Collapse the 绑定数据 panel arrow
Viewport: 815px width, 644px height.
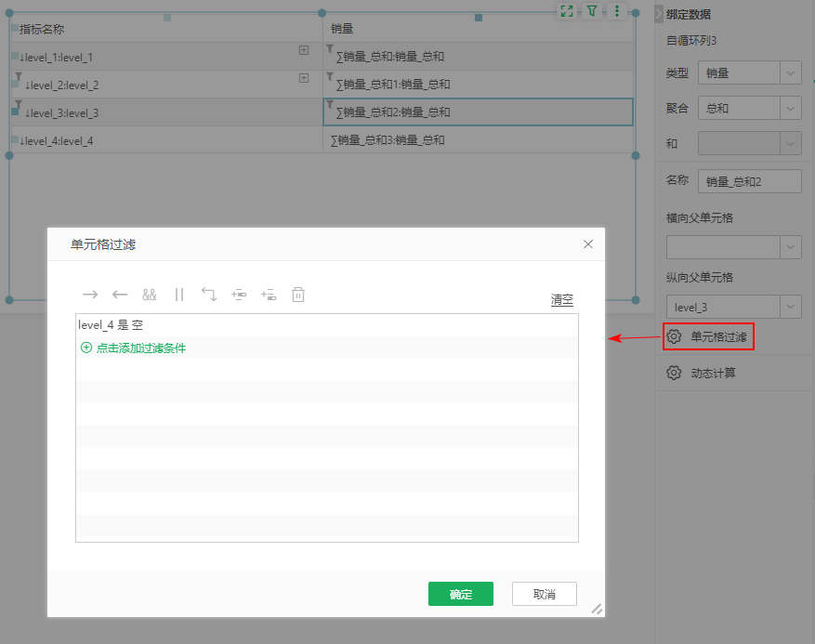(659, 14)
